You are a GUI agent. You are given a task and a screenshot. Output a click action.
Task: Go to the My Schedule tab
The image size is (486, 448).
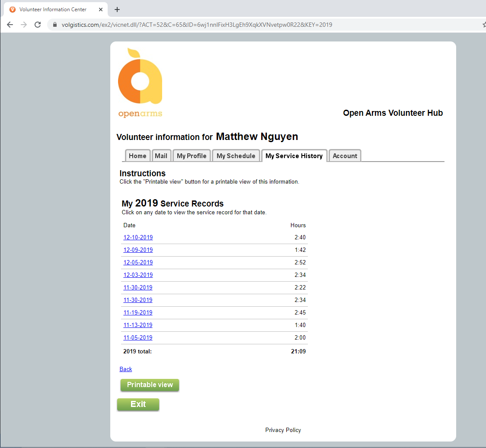(x=236, y=156)
